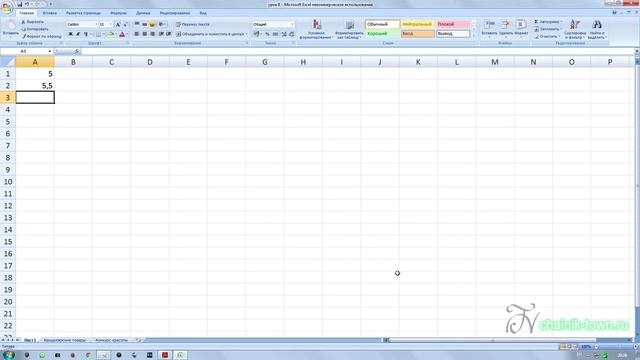The image size is (640, 360).
Task: Open the cell Format (Формат) menu
Action: [521, 28]
